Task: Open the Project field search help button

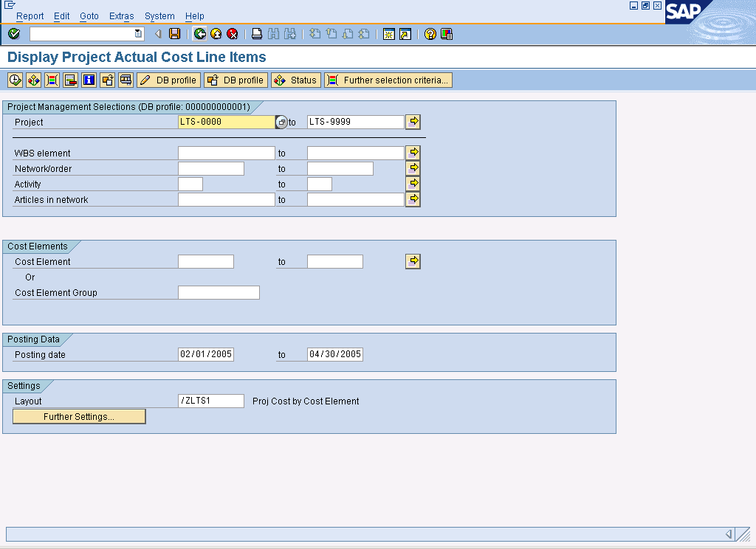Action: pyautogui.click(x=281, y=122)
